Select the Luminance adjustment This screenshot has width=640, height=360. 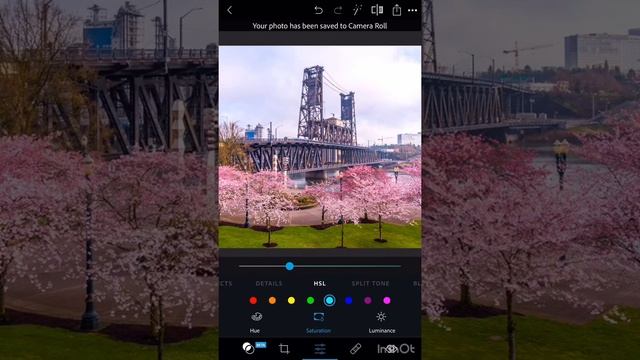point(381,322)
